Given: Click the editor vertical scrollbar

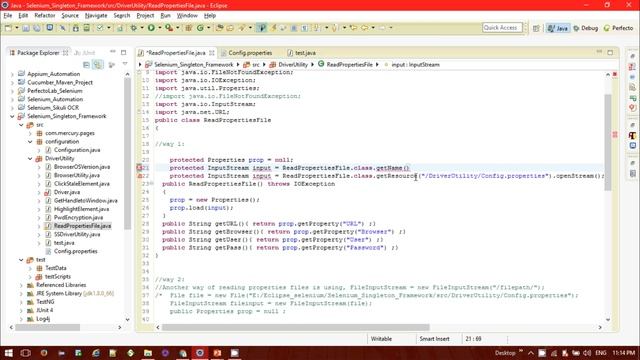Looking at the screenshot, I should coord(608,143).
